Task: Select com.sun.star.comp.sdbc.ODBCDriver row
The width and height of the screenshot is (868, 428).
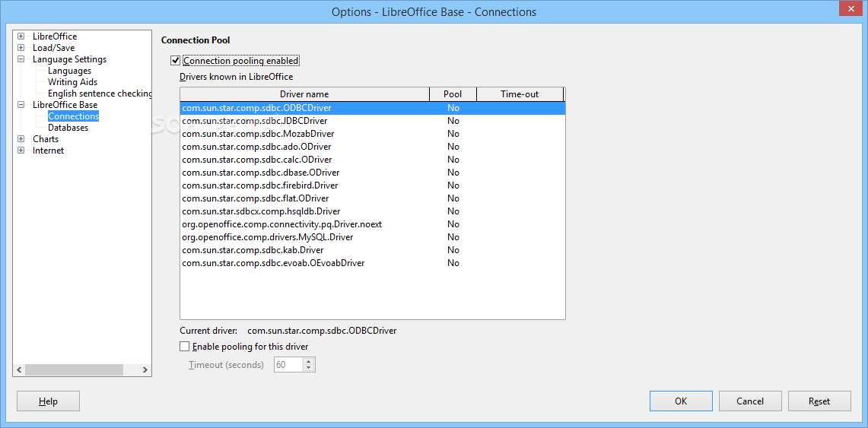Action: coord(373,108)
